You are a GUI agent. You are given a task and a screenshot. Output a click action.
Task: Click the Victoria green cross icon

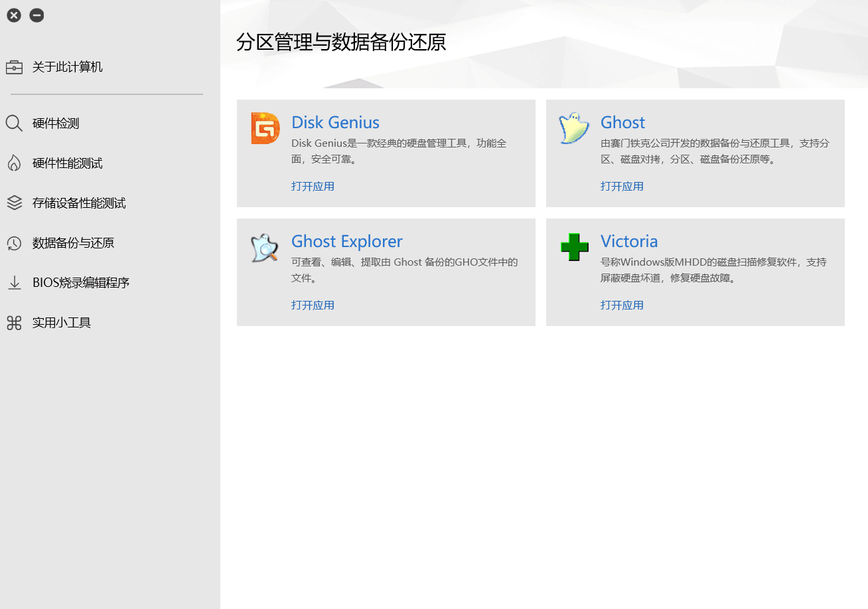[574, 247]
